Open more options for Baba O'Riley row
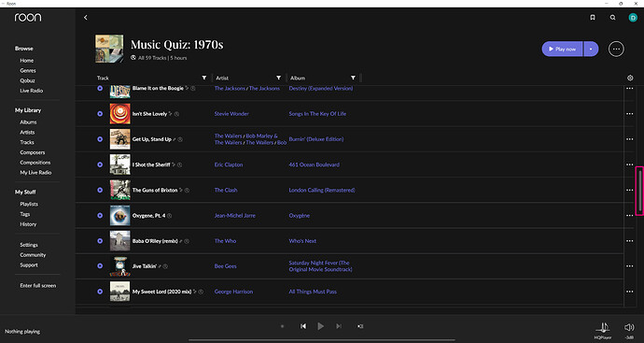 click(630, 240)
